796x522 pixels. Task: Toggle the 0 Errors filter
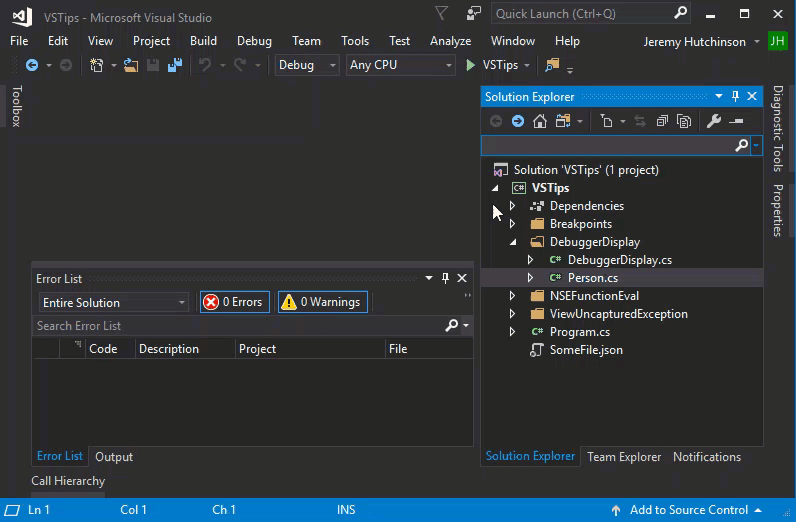[x=234, y=302]
